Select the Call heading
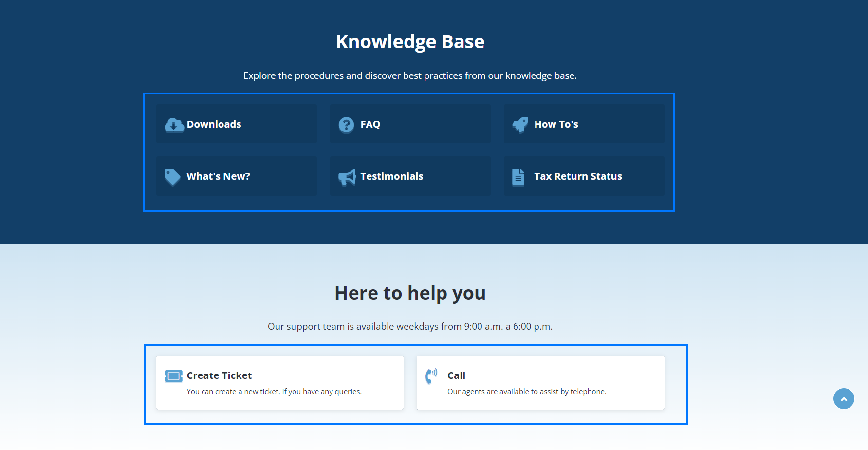 [456, 375]
